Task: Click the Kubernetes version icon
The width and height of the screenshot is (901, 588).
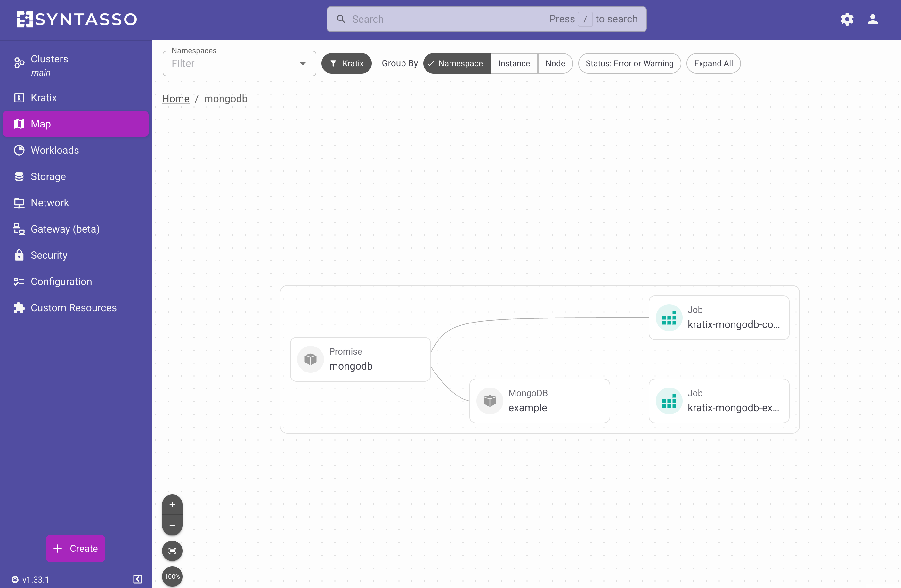Action: pos(15,579)
